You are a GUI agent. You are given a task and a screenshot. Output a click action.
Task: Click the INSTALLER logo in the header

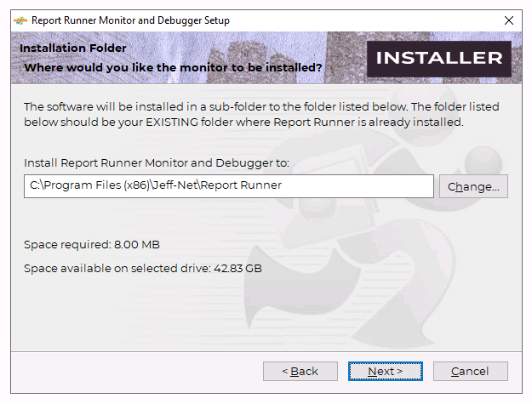coord(439,58)
